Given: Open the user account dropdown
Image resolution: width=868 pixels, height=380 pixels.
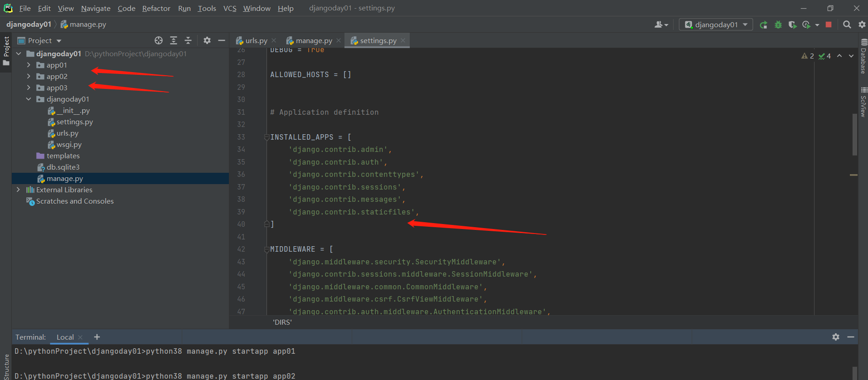Looking at the screenshot, I should [661, 24].
